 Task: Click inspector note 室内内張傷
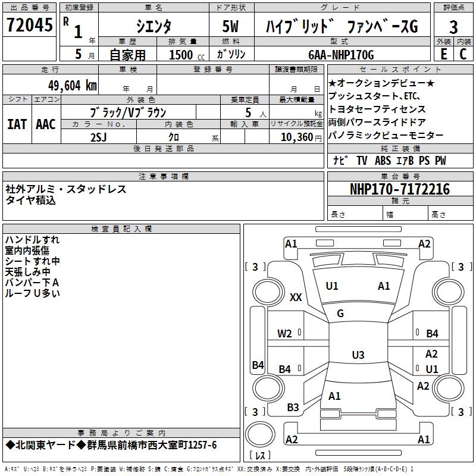coord(27,250)
